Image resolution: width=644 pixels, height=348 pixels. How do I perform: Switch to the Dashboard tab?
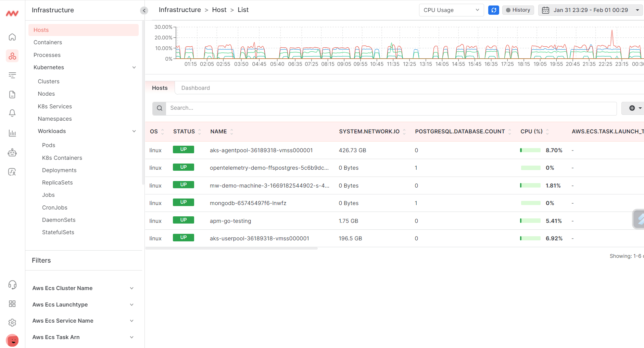click(x=195, y=88)
